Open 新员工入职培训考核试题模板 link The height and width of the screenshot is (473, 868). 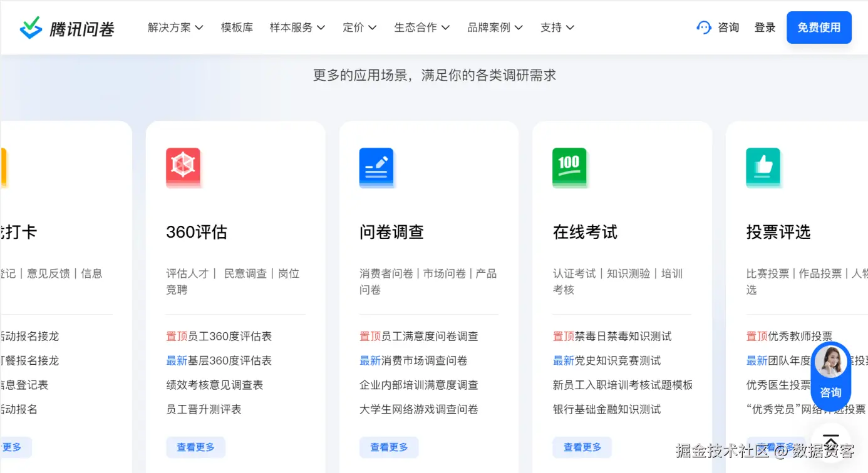click(623, 385)
